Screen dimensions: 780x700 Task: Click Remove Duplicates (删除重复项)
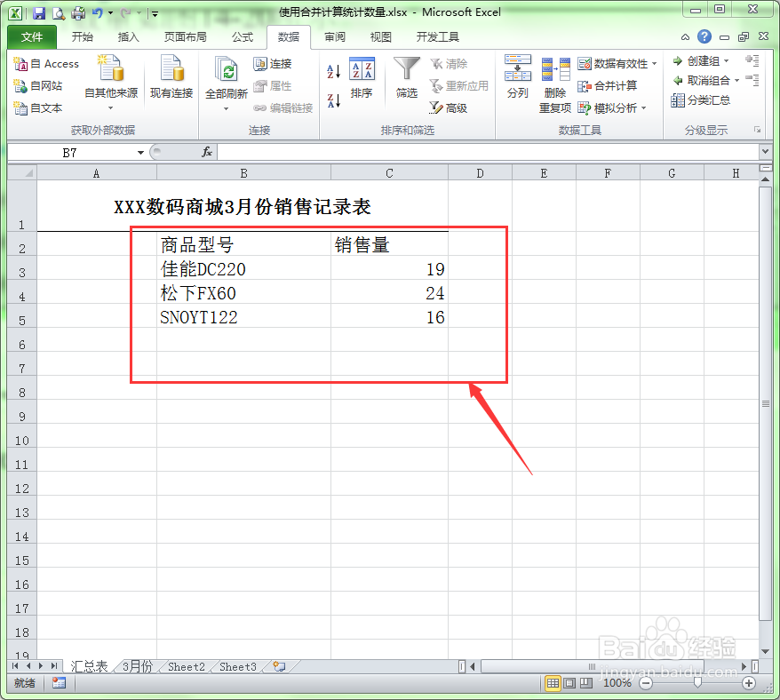pyautogui.click(x=555, y=84)
